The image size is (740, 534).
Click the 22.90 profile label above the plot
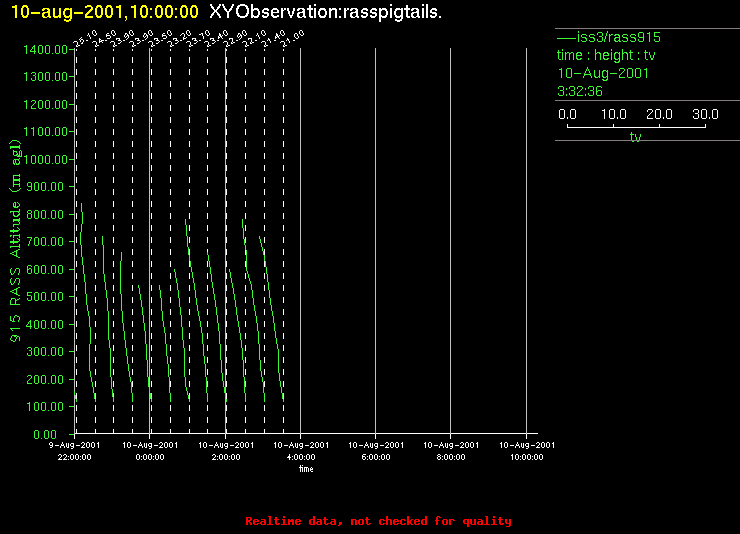click(235, 39)
